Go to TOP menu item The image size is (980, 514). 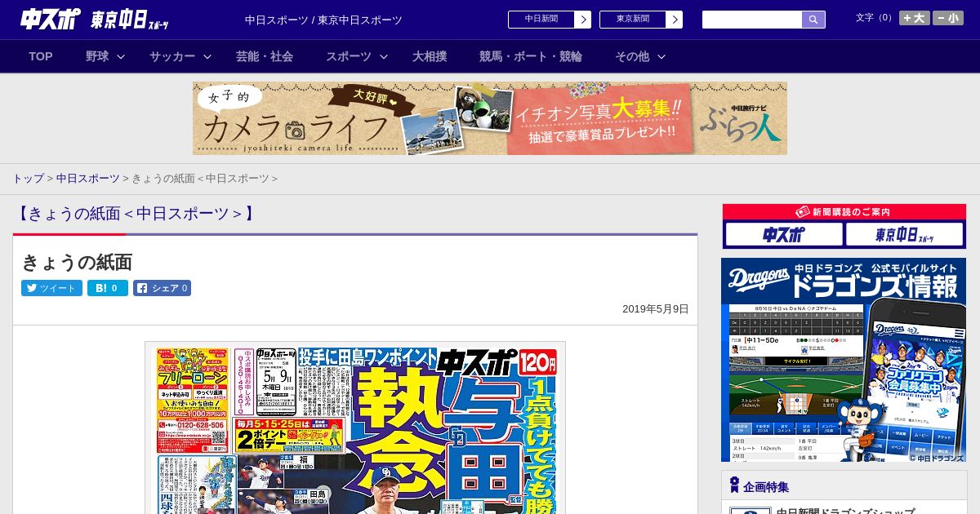[x=41, y=56]
